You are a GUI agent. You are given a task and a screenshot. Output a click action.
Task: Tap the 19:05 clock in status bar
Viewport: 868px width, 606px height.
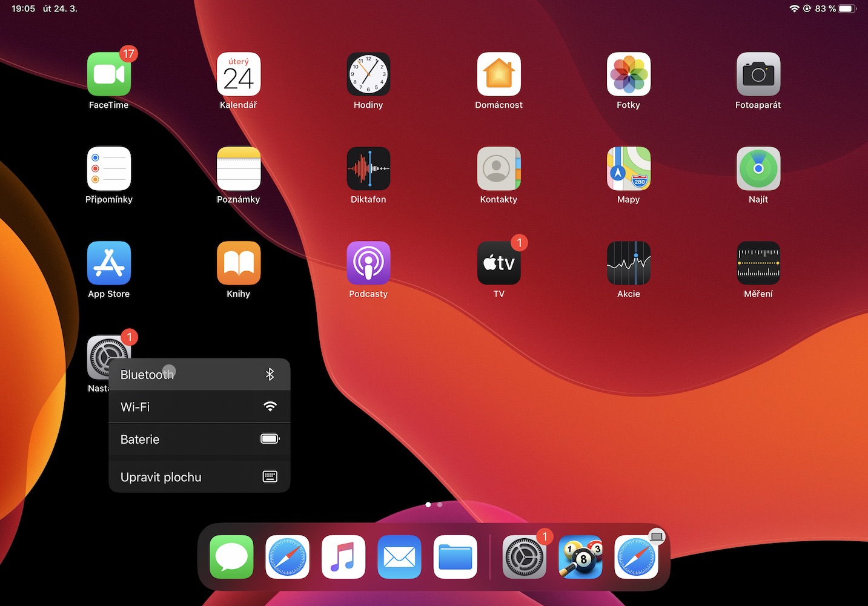click(x=24, y=8)
